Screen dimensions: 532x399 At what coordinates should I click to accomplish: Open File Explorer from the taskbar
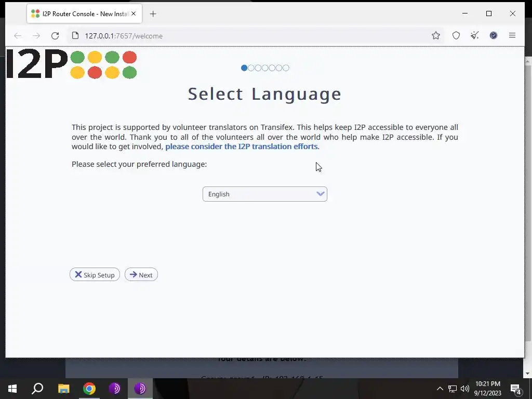(x=63, y=389)
